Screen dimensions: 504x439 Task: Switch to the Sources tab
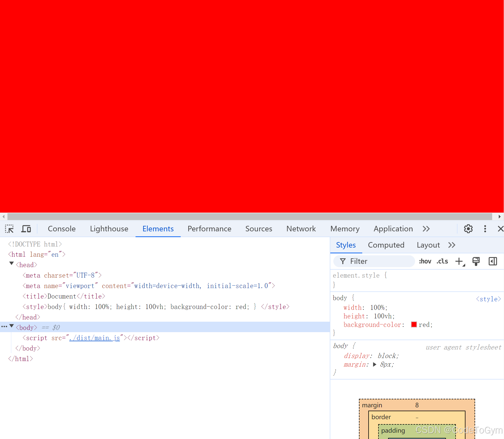click(x=259, y=229)
